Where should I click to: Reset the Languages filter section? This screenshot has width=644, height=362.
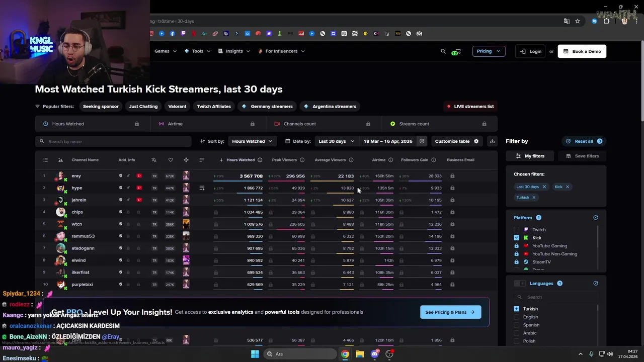pyautogui.click(x=596, y=284)
